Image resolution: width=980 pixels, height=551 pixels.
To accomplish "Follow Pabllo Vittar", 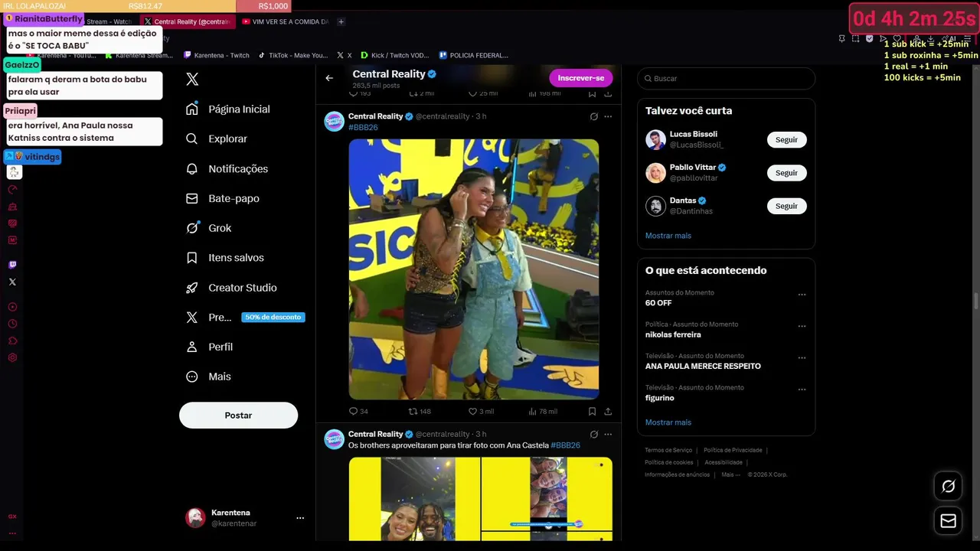I will 786,173.
